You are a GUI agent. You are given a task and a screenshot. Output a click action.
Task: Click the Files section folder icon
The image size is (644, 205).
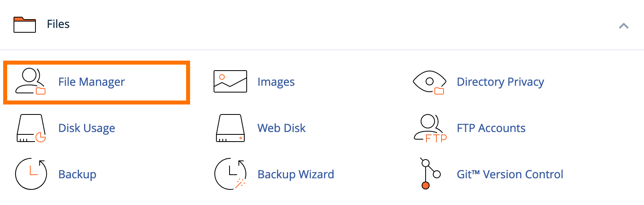point(25,24)
